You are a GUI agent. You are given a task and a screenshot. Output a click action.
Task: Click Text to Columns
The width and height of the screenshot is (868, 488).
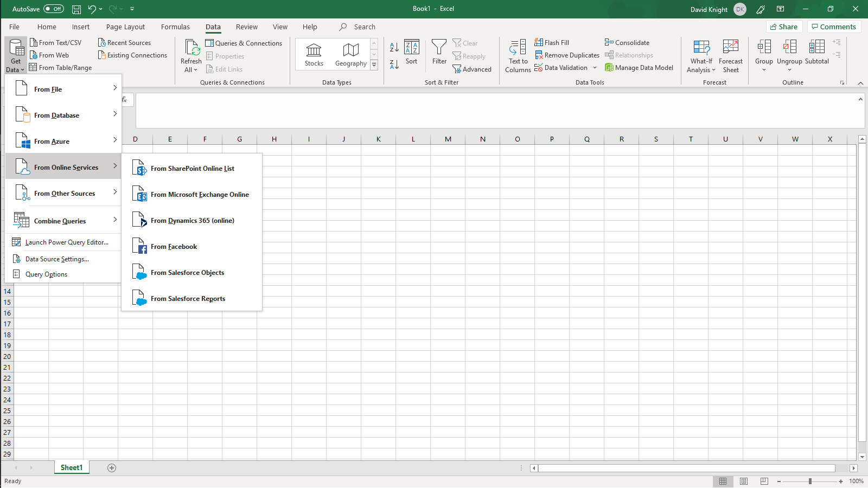pyautogui.click(x=518, y=56)
